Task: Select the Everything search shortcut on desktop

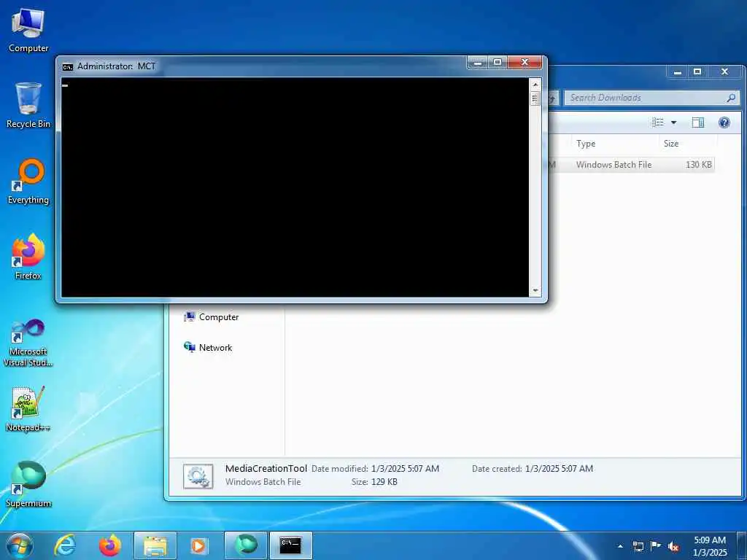Action: pyautogui.click(x=28, y=182)
